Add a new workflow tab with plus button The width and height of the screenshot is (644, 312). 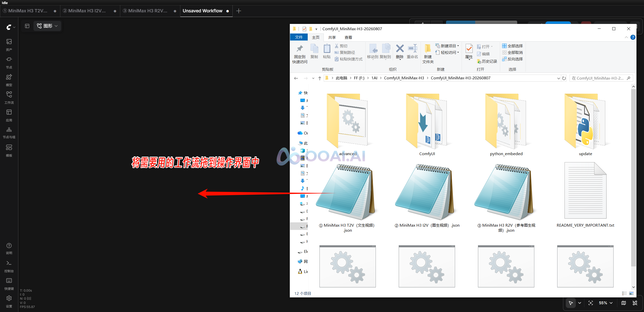(x=239, y=11)
